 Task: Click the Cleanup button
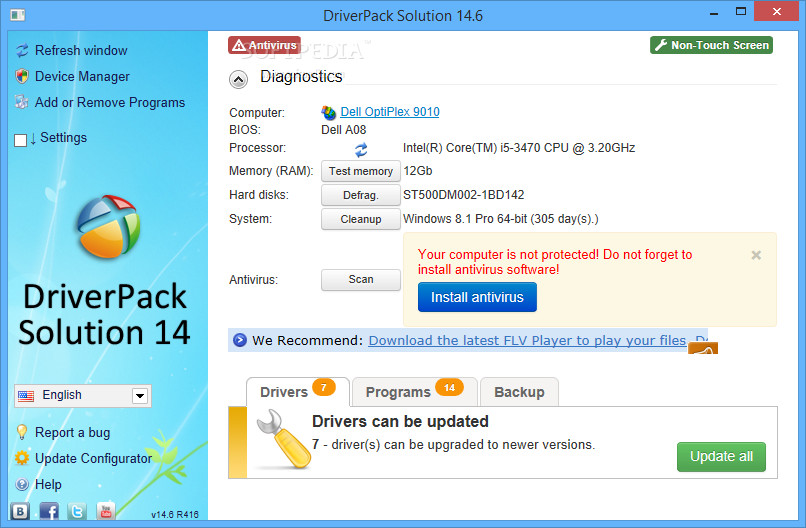tap(361, 219)
